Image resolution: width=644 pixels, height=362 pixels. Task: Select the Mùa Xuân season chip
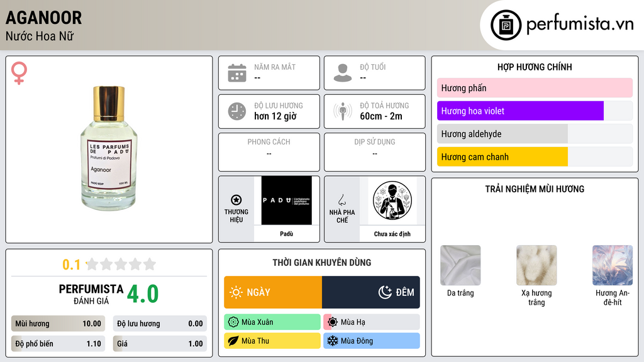pyautogui.click(x=272, y=322)
